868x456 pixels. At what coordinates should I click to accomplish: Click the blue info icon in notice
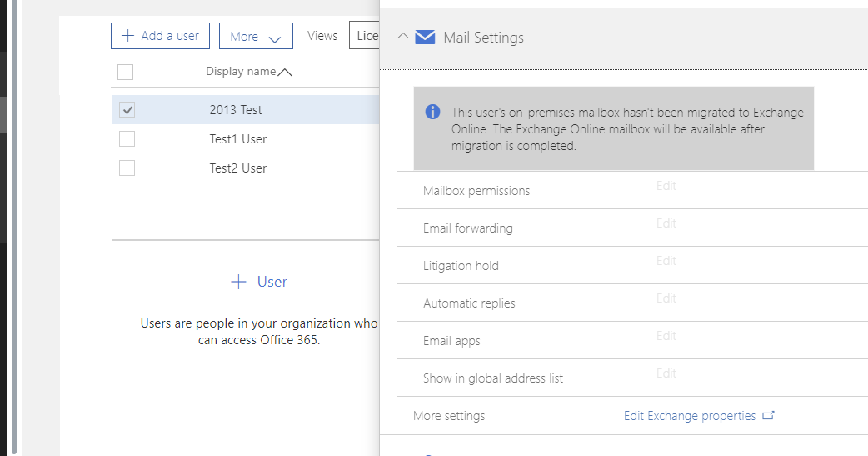(432, 112)
